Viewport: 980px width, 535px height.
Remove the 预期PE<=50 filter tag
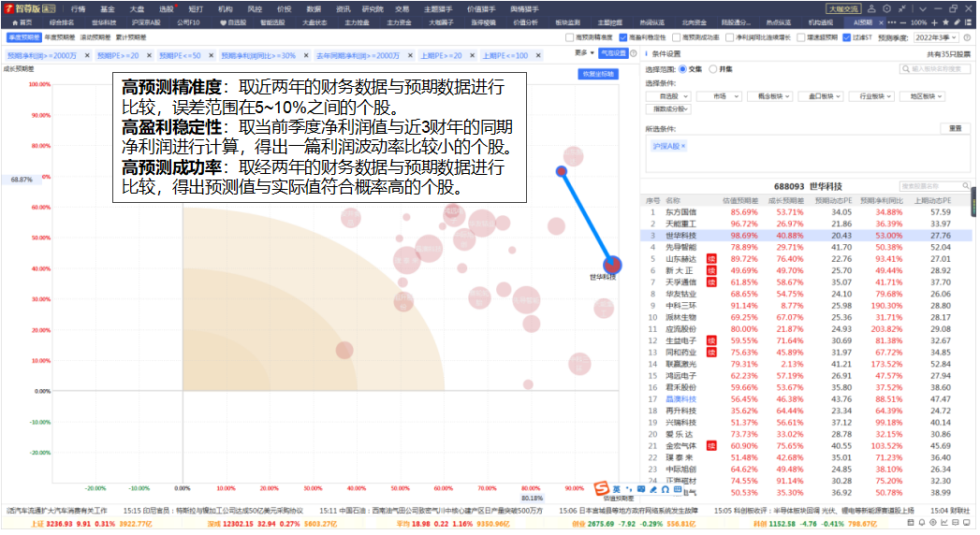212,55
